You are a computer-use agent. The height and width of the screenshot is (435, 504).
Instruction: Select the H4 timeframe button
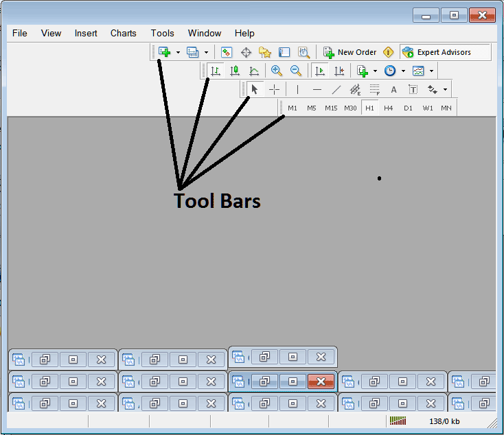coord(389,108)
